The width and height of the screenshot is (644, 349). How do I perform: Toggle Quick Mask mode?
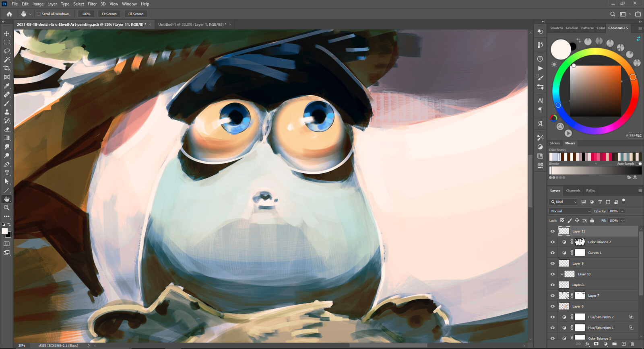[7, 244]
